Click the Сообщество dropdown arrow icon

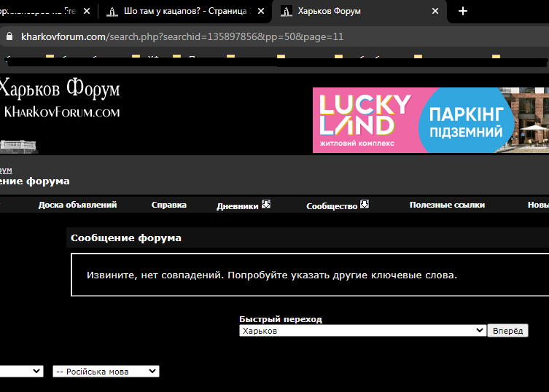pos(365,205)
